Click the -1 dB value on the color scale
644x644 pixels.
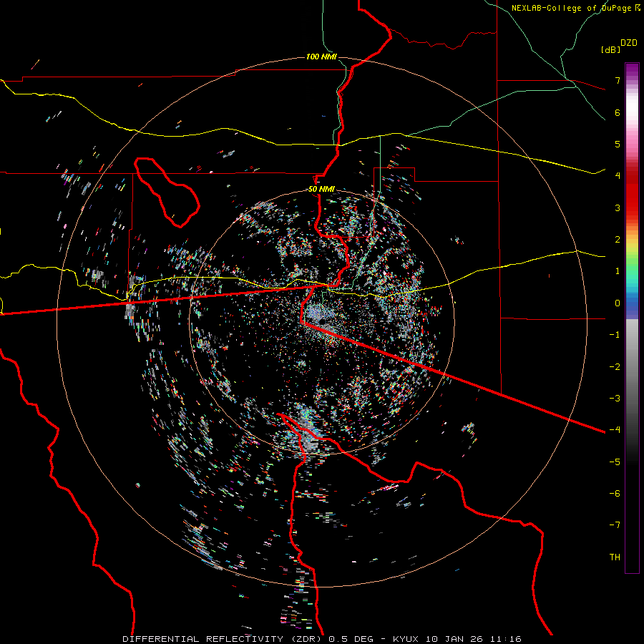[615, 335]
